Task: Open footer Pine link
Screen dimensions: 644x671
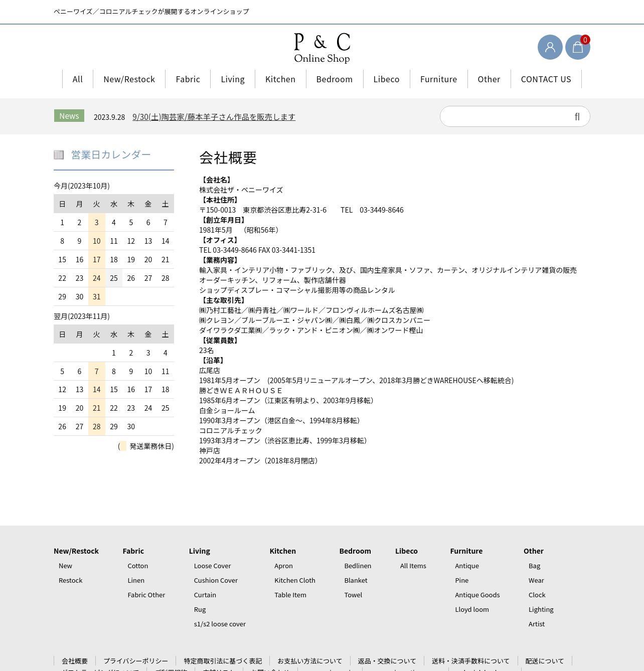Action: [461, 580]
